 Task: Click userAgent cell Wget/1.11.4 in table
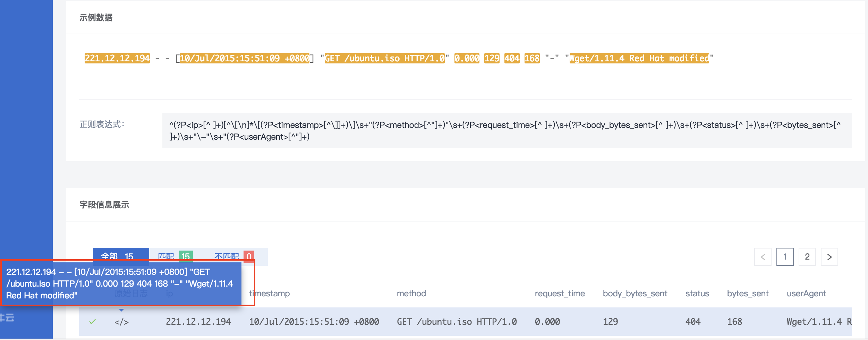[x=819, y=322]
